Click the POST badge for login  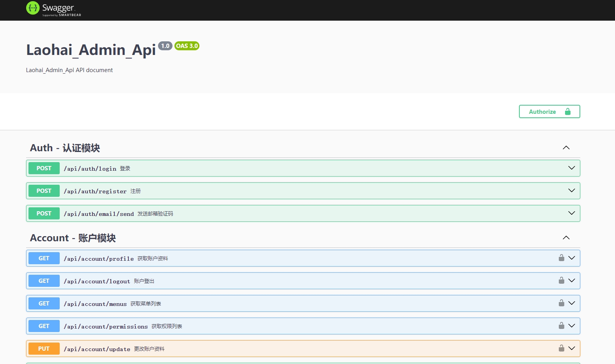click(44, 168)
